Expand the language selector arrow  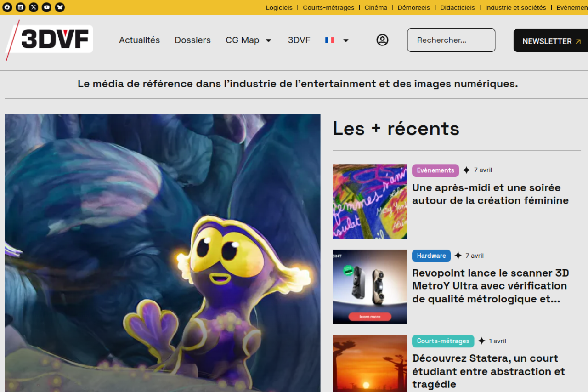(x=346, y=40)
